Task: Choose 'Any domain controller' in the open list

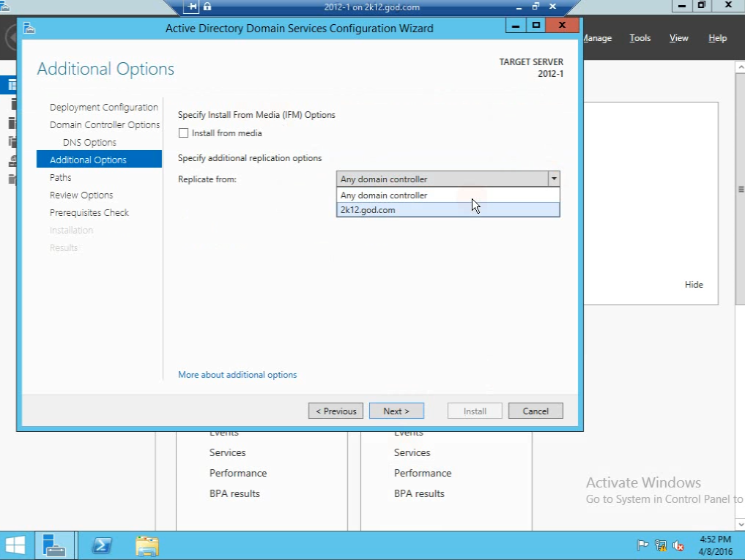Action: pos(448,195)
